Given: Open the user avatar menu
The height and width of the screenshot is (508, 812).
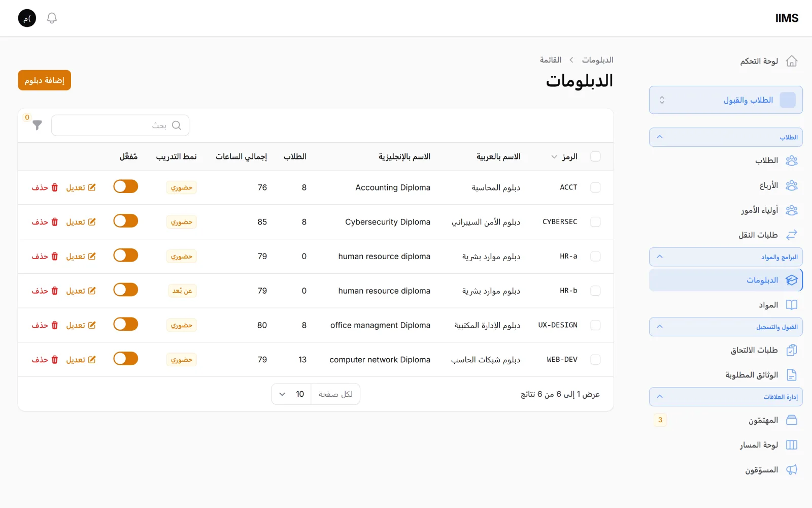Looking at the screenshot, I should click(27, 18).
